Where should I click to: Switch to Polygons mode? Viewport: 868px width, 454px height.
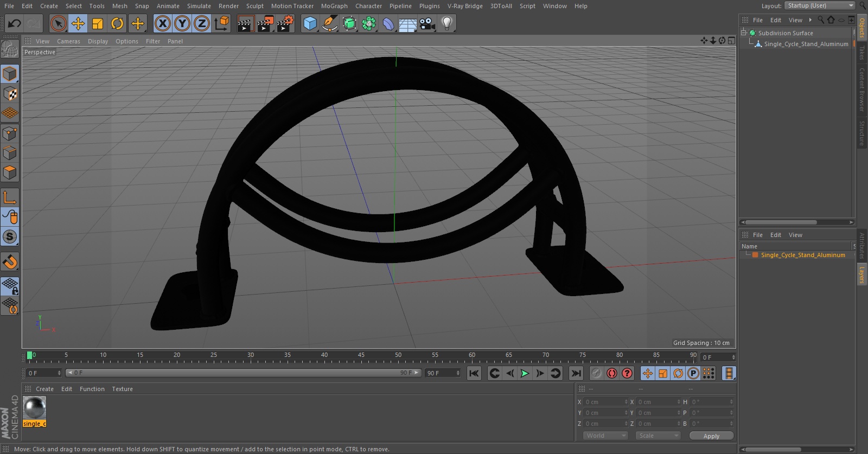tap(10, 172)
